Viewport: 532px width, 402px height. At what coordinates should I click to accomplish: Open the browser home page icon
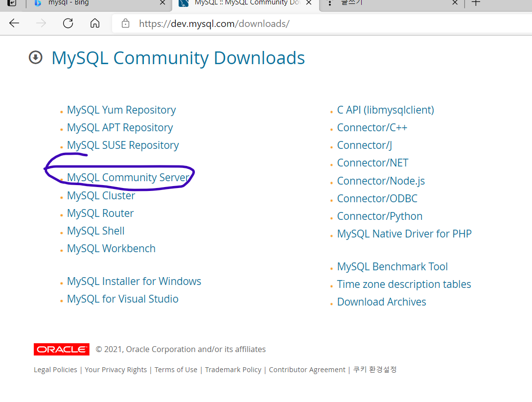(x=95, y=23)
